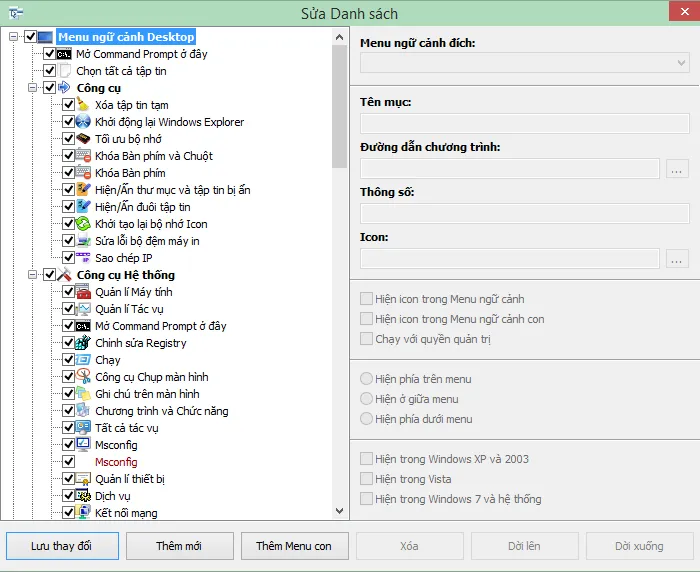Click the page icon next to Chọn tất cả tập tin

pos(65,71)
